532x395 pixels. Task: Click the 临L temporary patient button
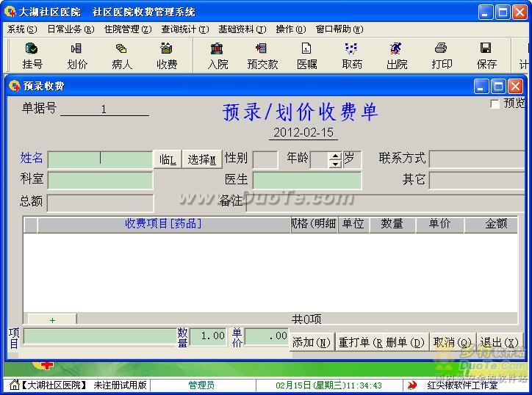[168, 159]
